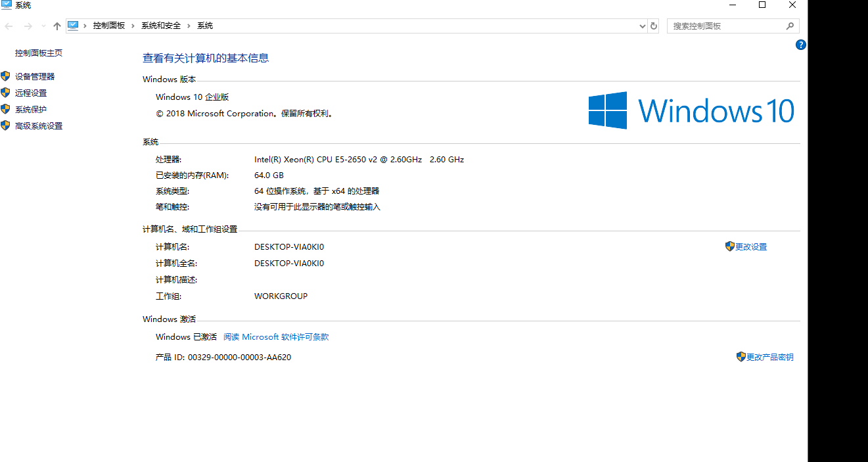Image resolution: width=868 pixels, height=462 pixels.
Task: Click the product ID 00329-00000-00003-AA620 text
Action: [239, 358]
